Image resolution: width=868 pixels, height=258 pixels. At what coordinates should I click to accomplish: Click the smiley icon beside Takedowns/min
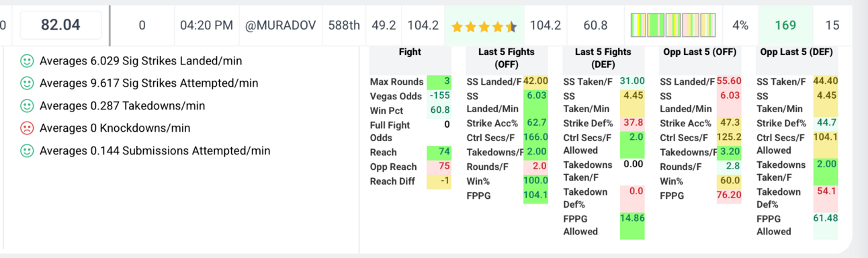click(27, 106)
